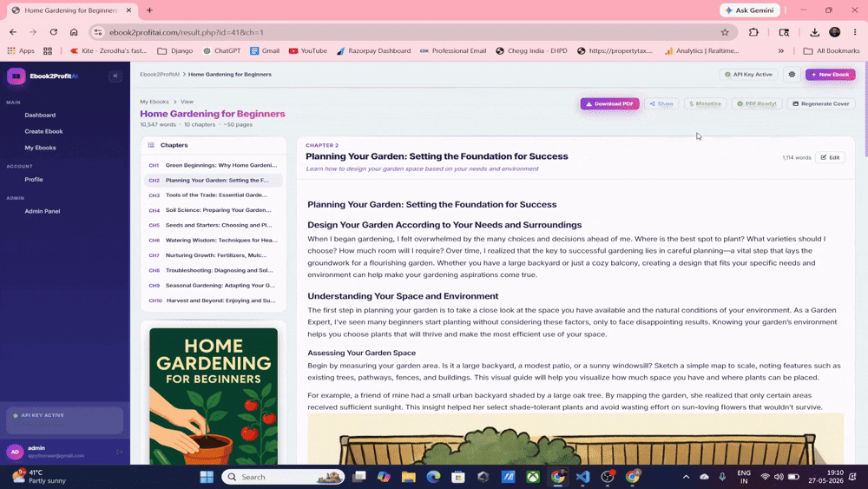Click the Ebook2ProfitAI breadcrumb link

click(160, 74)
